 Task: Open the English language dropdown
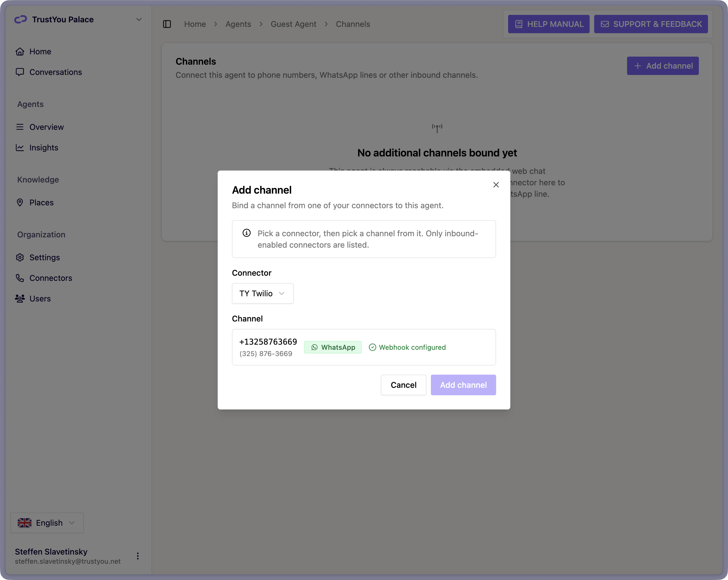pos(47,523)
